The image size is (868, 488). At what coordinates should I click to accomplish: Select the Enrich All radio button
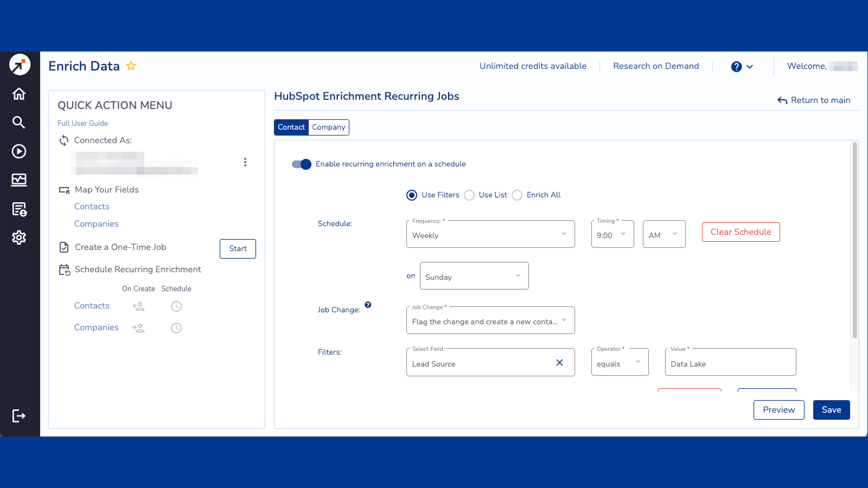click(x=518, y=195)
